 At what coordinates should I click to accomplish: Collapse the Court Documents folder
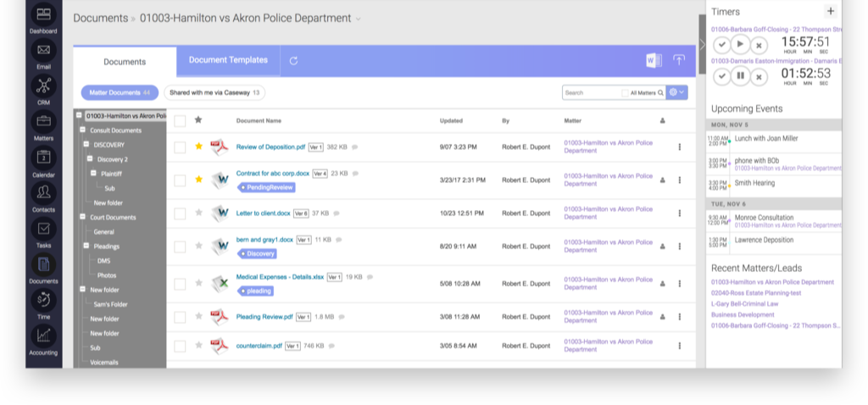(82, 217)
